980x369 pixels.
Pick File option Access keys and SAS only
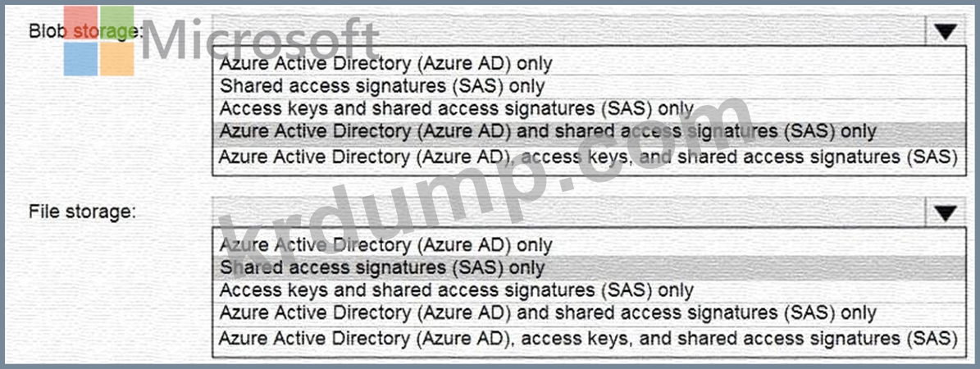pyautogui.click(x=457, y=290)
